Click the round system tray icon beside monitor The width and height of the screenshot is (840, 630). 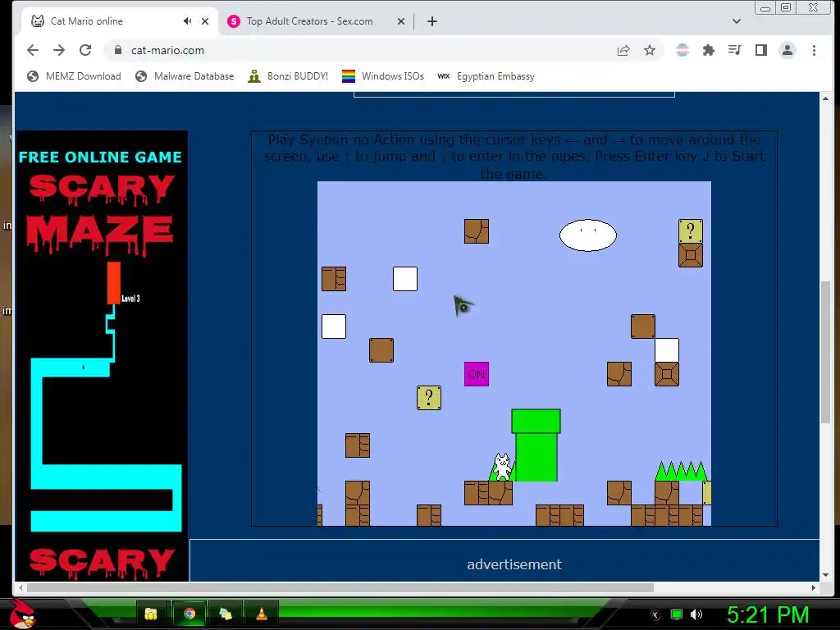pos(655,614)
